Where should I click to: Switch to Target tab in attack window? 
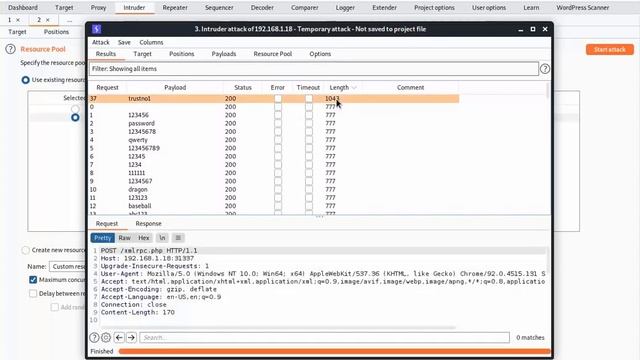pyautogui.click(x=142, y=54)
